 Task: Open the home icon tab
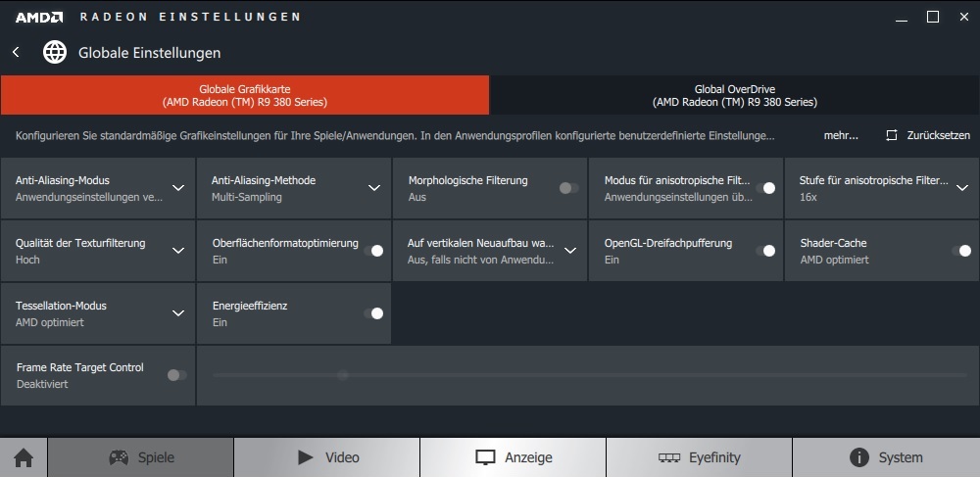click(24, 457)
